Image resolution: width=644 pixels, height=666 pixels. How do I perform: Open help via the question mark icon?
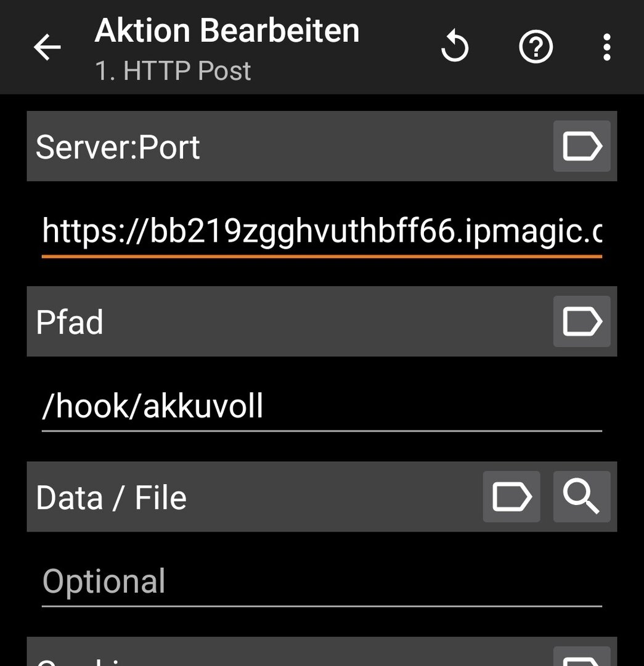coord(536,47)
